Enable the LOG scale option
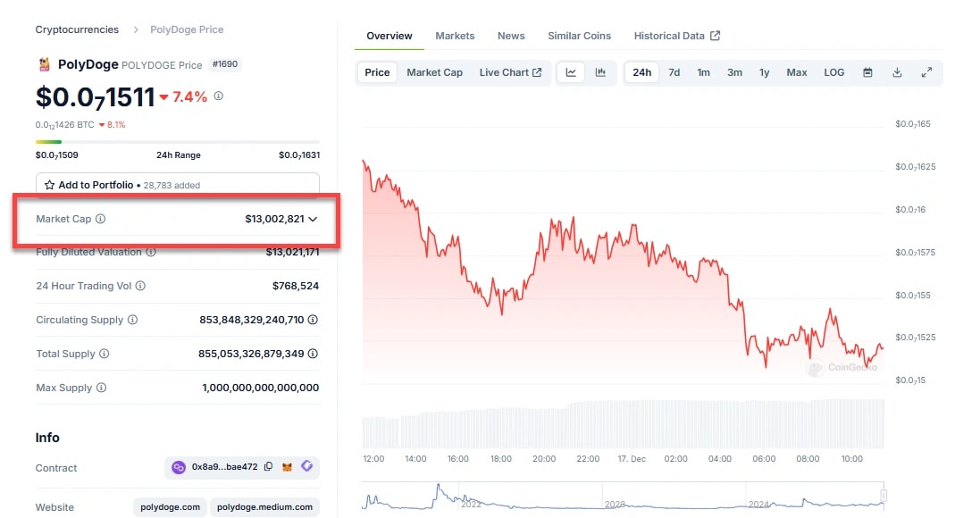The height and width of the screenshot is (518, 980). tap(833, 72)
